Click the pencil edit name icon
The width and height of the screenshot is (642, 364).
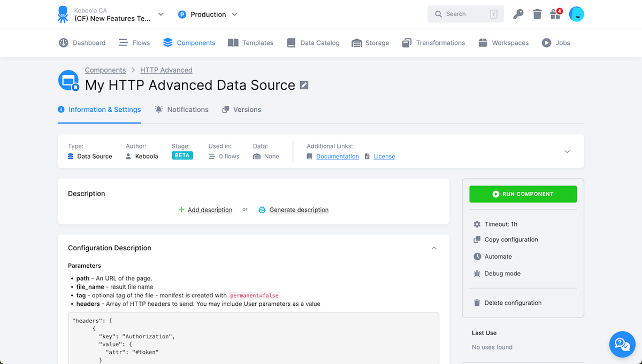304,85
